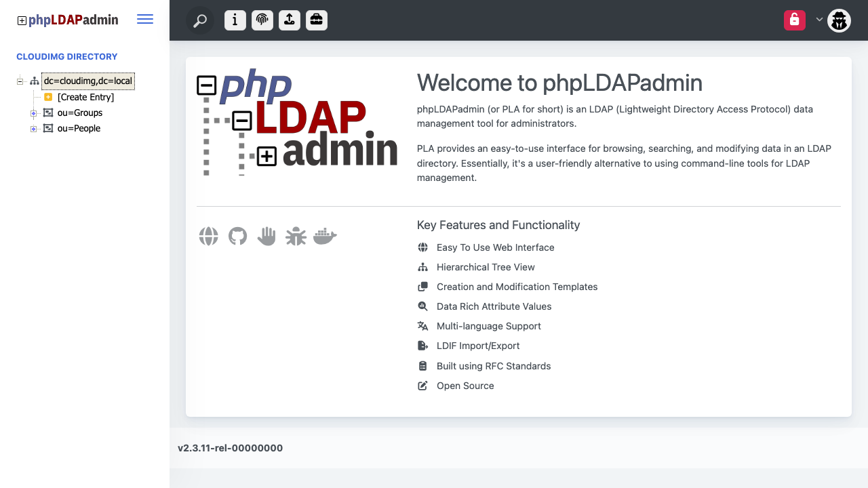Select the ou=People entry

79,128
